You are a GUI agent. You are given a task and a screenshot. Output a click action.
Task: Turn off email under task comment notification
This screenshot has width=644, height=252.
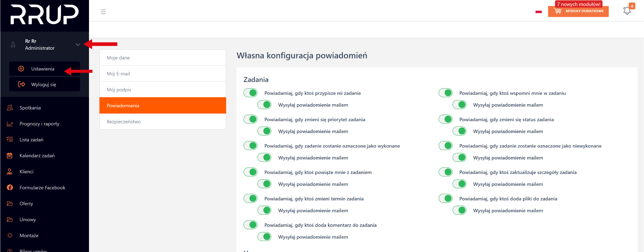tap(264, 237)
